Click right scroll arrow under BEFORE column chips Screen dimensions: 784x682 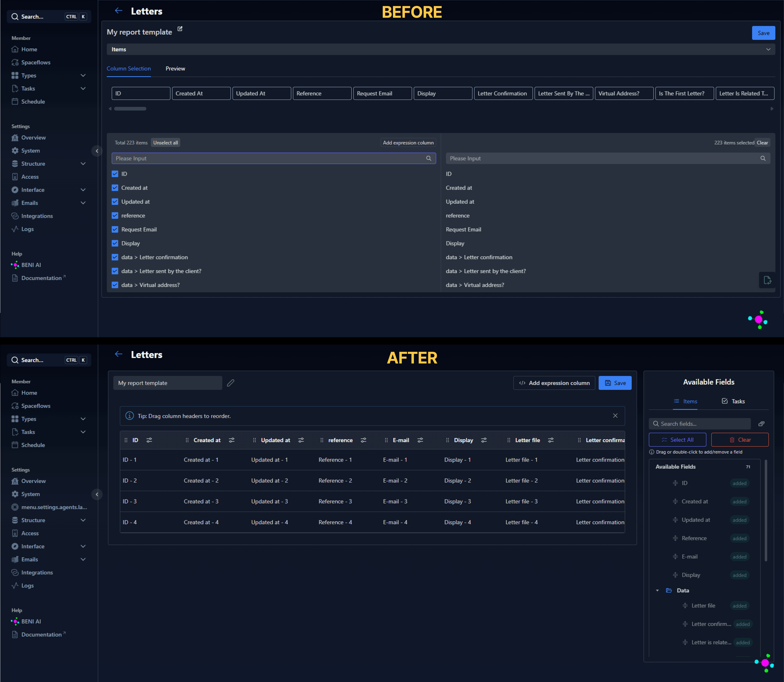[772, 109]
